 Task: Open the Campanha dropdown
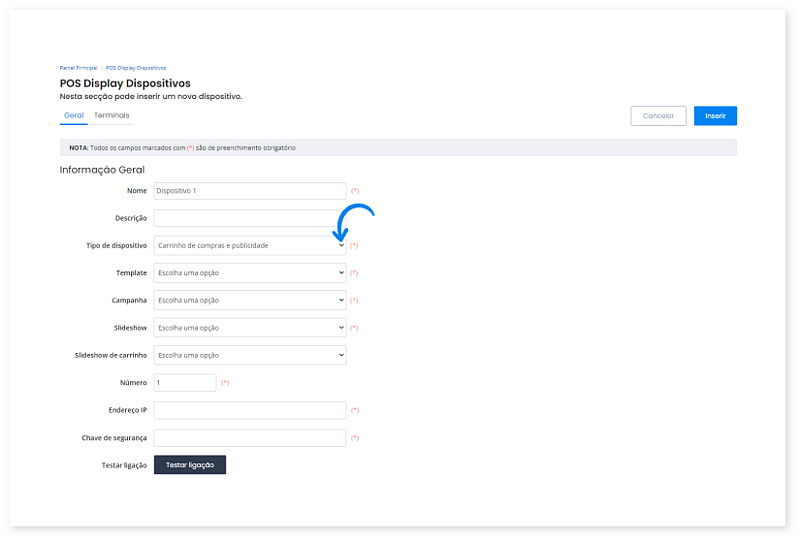pyautogui.click(x=250, y=301)
